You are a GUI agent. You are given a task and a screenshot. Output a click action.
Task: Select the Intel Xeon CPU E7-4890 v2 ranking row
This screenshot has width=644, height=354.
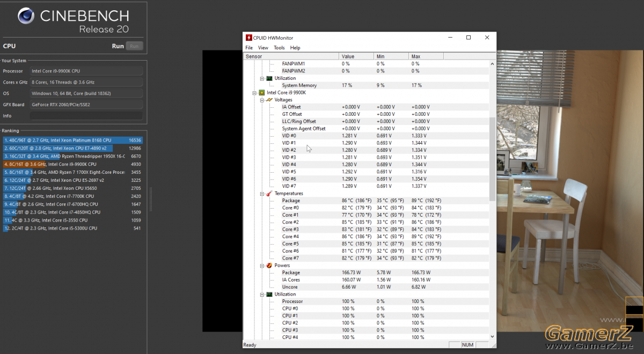pyautogui.click(x=73, y=148)
